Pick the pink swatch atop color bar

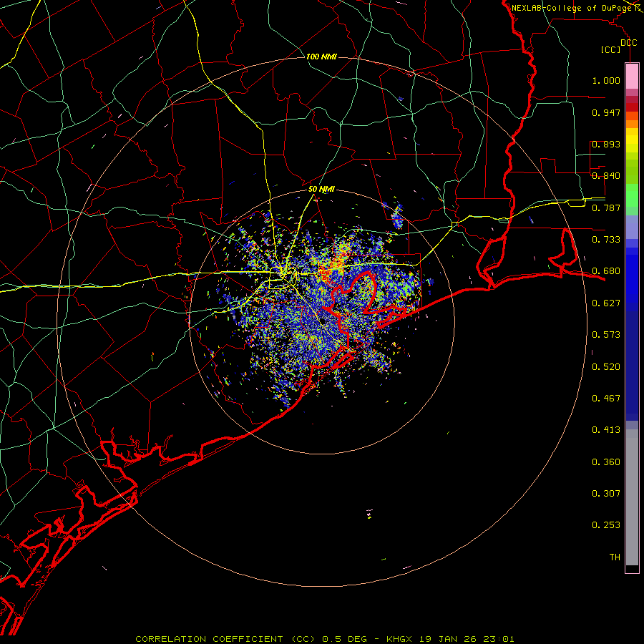(x=632, y=76)
